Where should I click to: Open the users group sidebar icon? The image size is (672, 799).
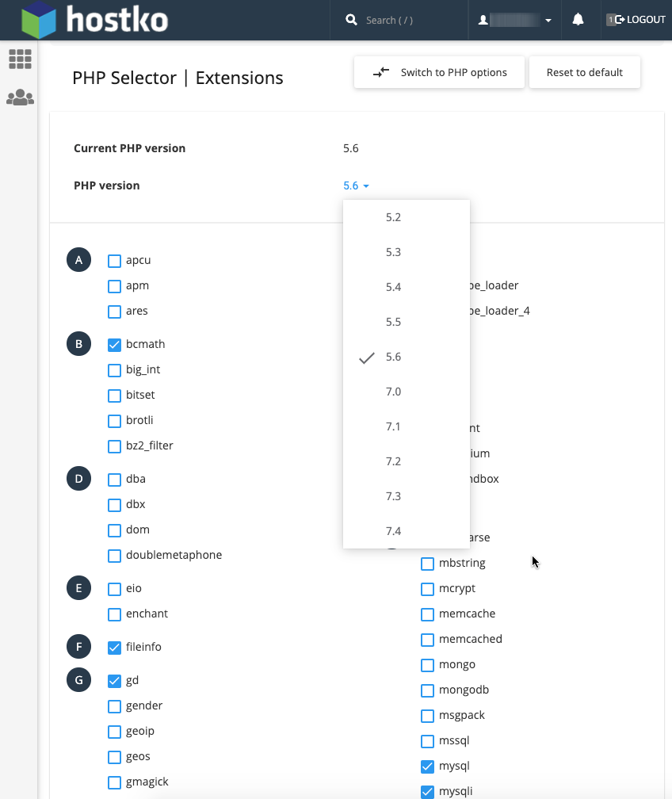click(20, 97)
